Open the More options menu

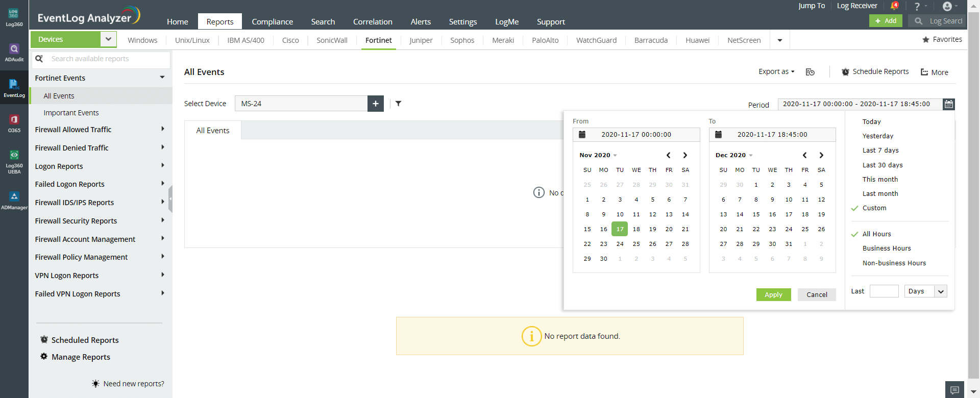935,72
